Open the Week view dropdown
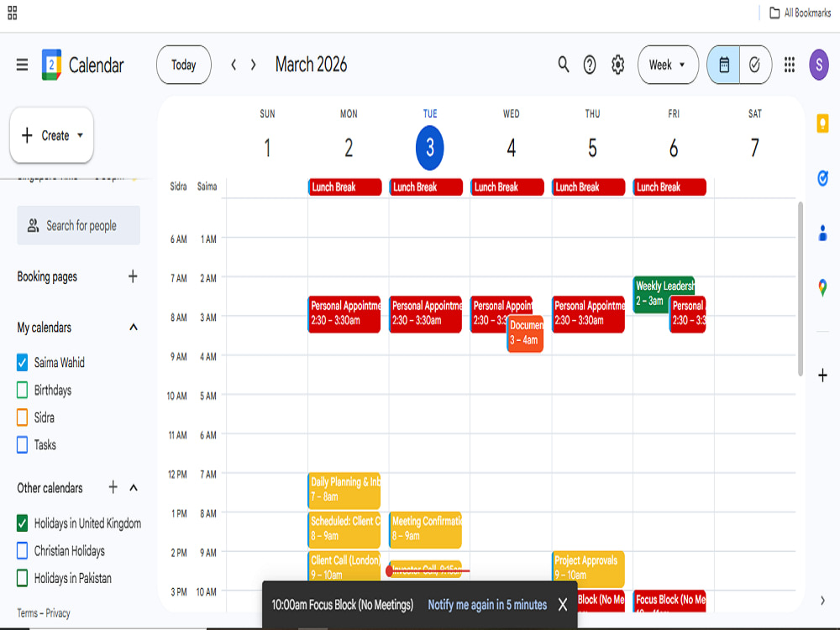 click(668, 65)
